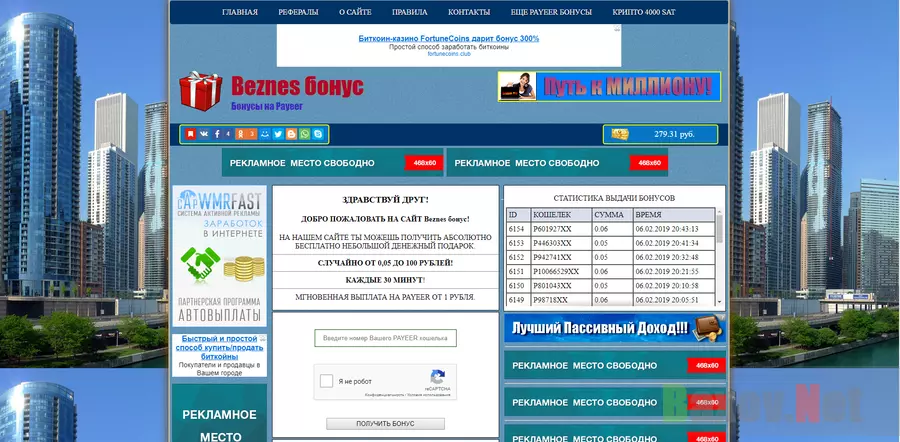Share on Odnoklassniki

click(x=240, y=134)
